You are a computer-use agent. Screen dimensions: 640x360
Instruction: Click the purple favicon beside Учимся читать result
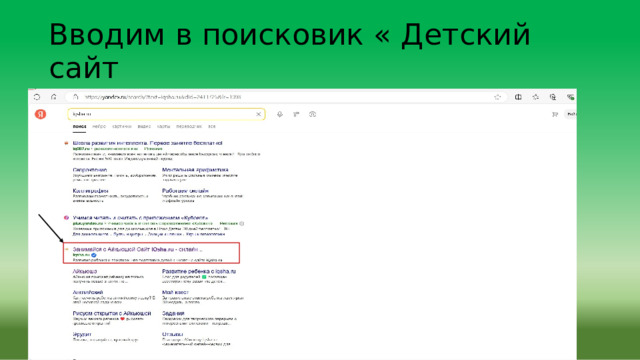point(66,218)
